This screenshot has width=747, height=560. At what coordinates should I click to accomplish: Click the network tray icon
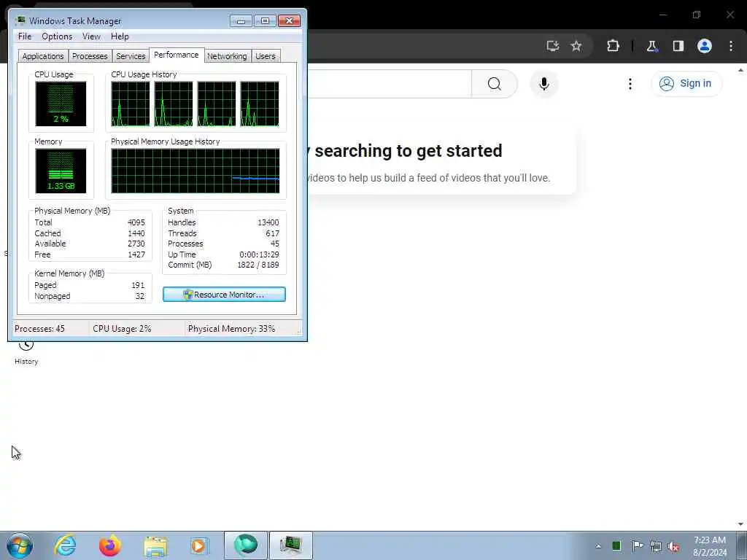pos(656,546)
